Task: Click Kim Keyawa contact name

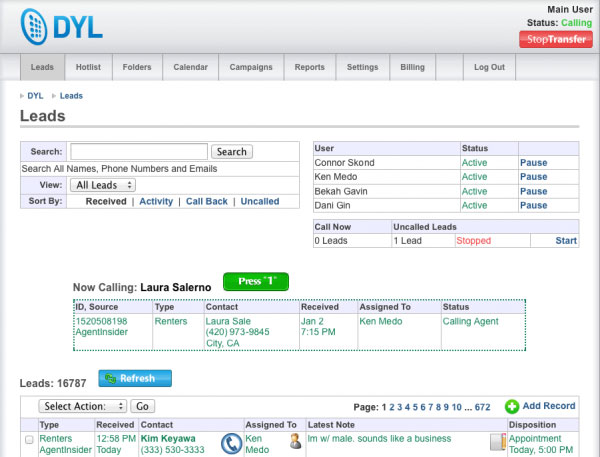Action: [x=168, y=439]
